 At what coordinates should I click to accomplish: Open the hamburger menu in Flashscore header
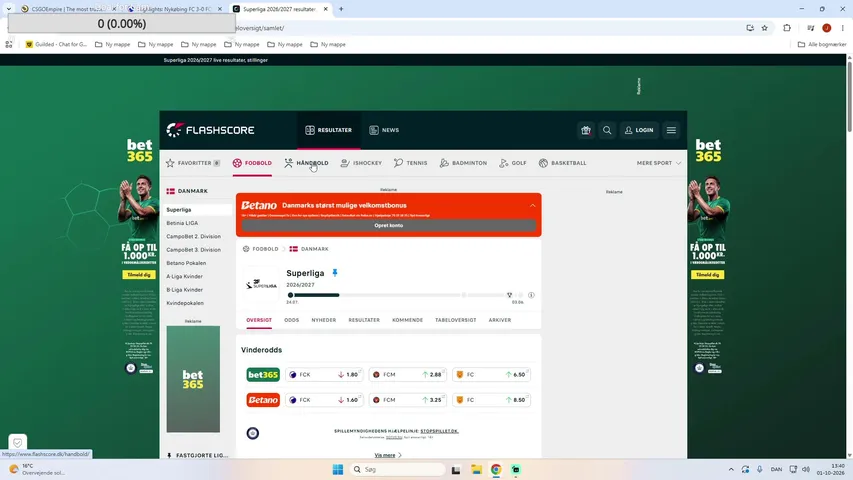pyautogui.click(x=671, y=130)
